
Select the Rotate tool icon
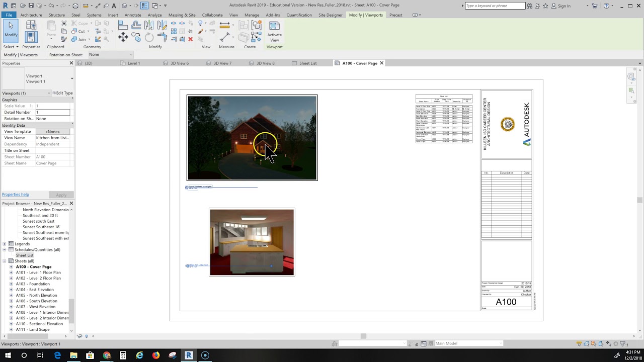149,37
